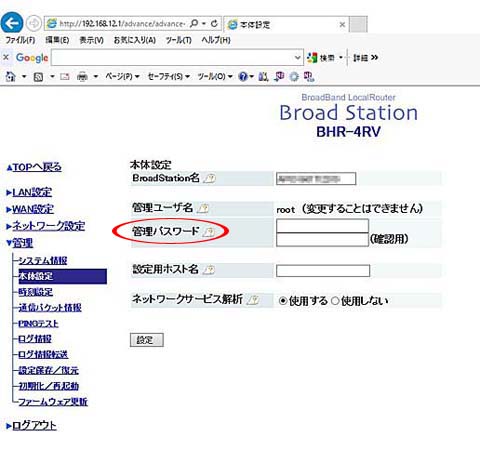Click the Read Mail envelope icon
The height and width of the screenshot is (463, 480).
pos(65,77)
